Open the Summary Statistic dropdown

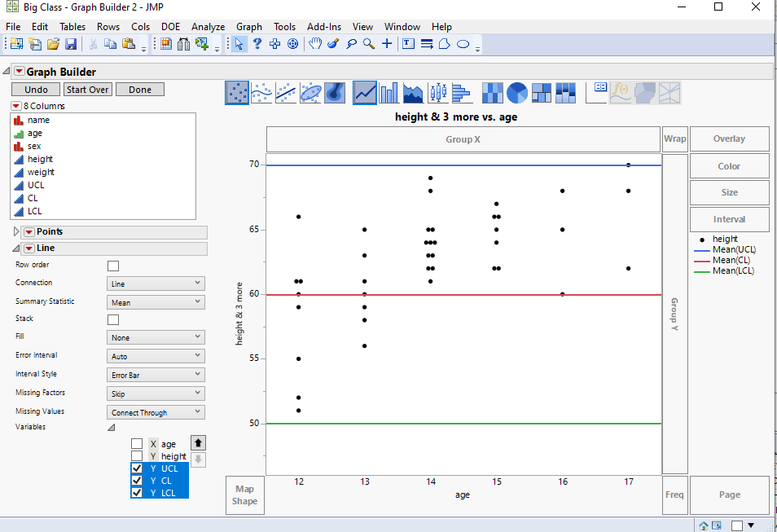click(x=156, y=302)
